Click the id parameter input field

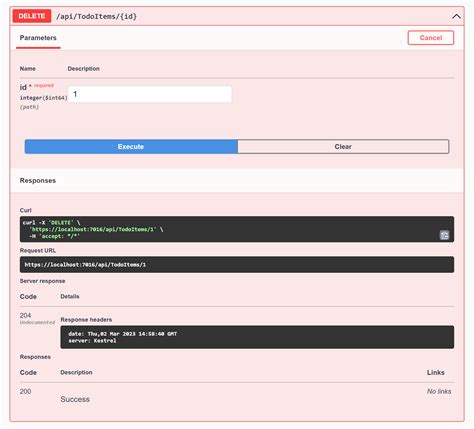(150, 94)
